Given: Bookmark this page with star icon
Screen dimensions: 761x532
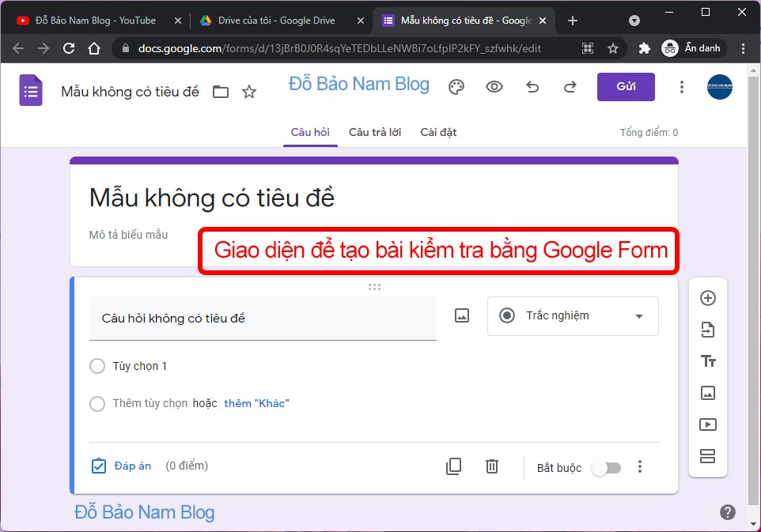Looking at the screenshot, I should (x=613, y=48).
